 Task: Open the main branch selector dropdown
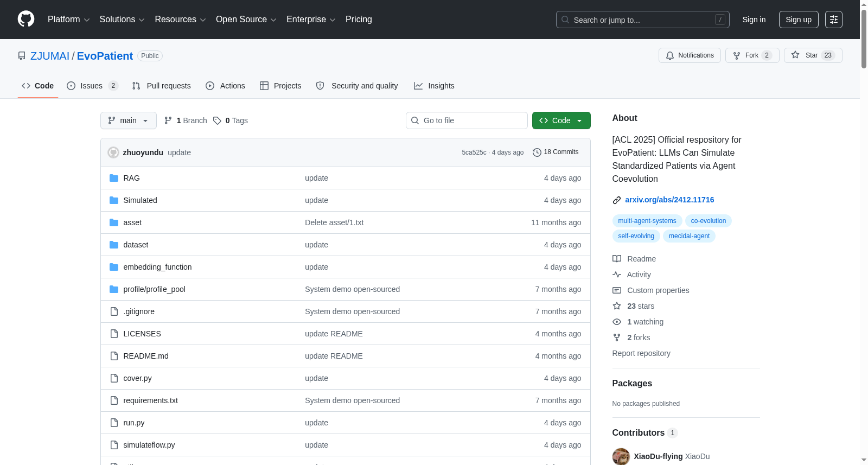[x=129, y=120]
